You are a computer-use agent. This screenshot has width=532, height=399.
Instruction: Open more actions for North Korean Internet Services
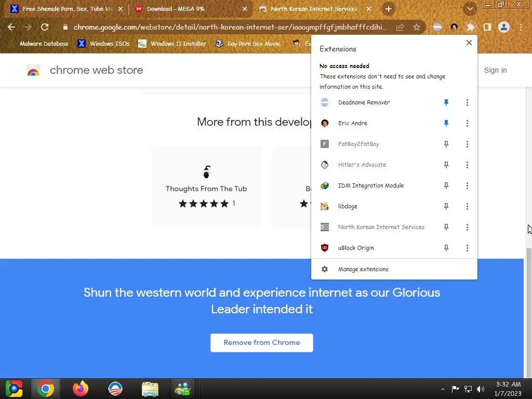467,227
